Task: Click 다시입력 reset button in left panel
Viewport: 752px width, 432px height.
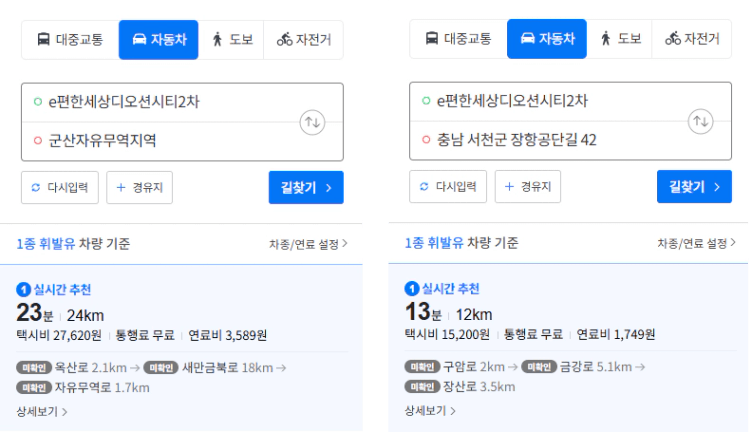Action: tap(60, 187)
